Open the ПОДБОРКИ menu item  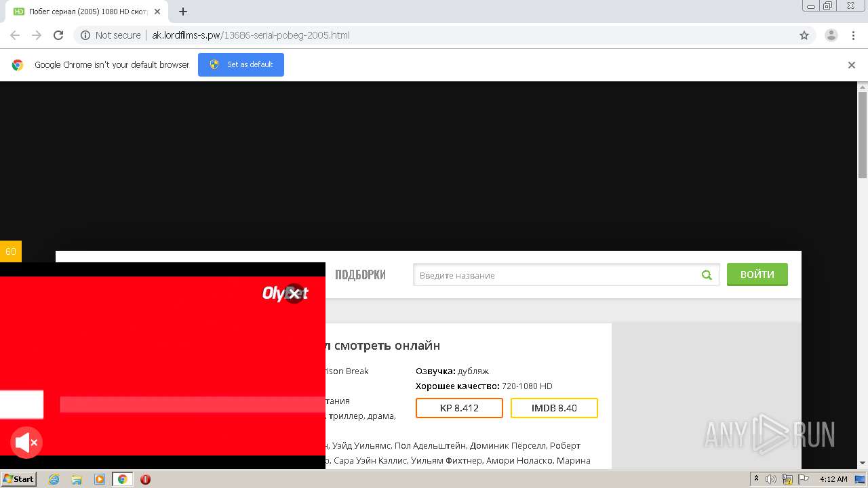click(360, 274)
